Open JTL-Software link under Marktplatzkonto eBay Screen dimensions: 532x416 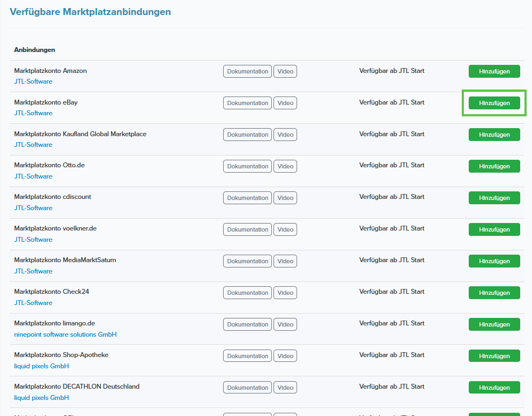coord(33,113)
